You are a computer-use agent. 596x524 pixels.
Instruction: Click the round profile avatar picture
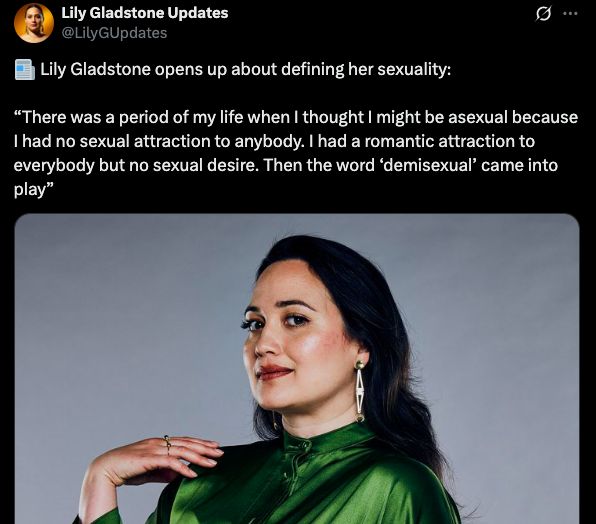[34, 23]
